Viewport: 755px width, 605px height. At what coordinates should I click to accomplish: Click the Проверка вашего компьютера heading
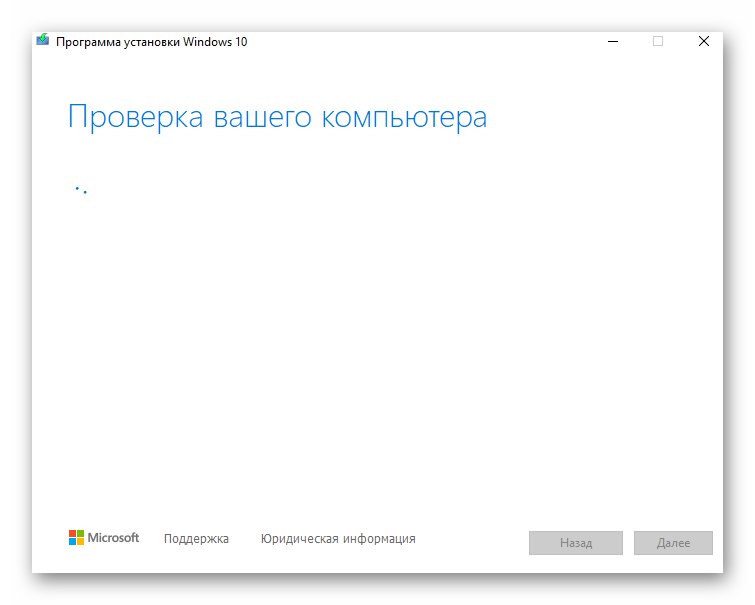coord(277,117)
